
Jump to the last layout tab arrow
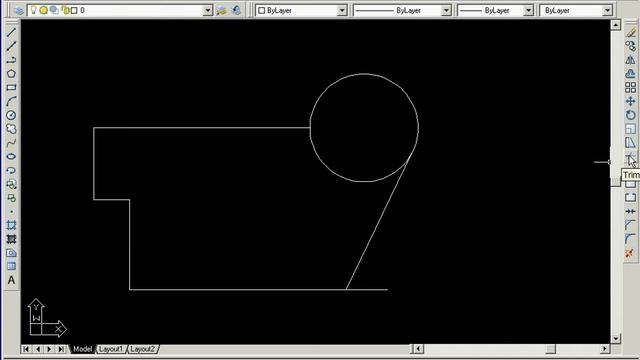pyautogui.click(x=61, y=349)
